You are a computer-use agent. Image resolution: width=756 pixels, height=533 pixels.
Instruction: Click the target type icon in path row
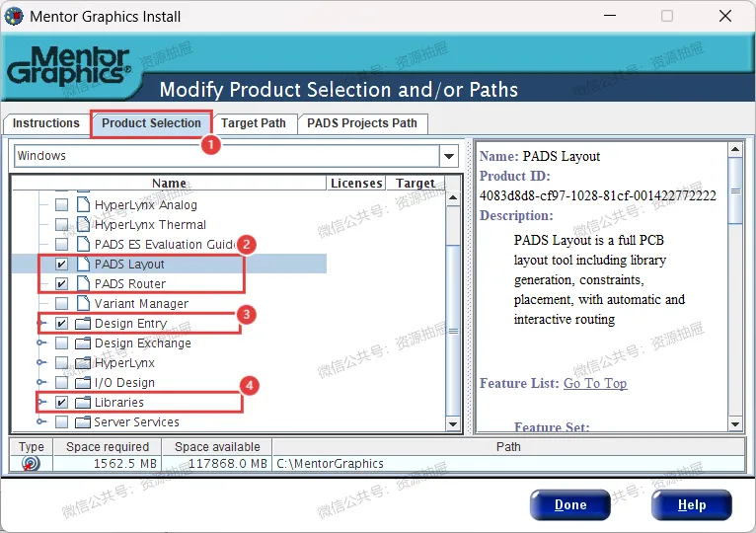pyautogui.click(x=31, y=464)
